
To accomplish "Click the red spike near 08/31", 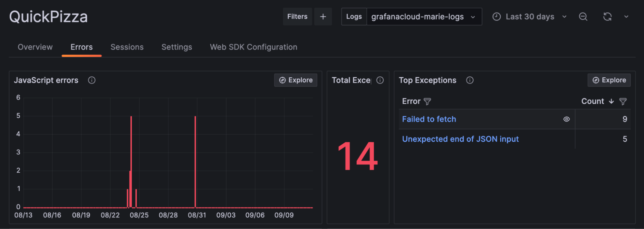I will tap(195, 161).
